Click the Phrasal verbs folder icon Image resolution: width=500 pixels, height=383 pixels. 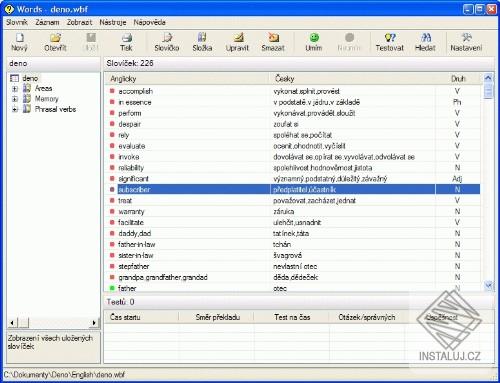tap(27, 109)
